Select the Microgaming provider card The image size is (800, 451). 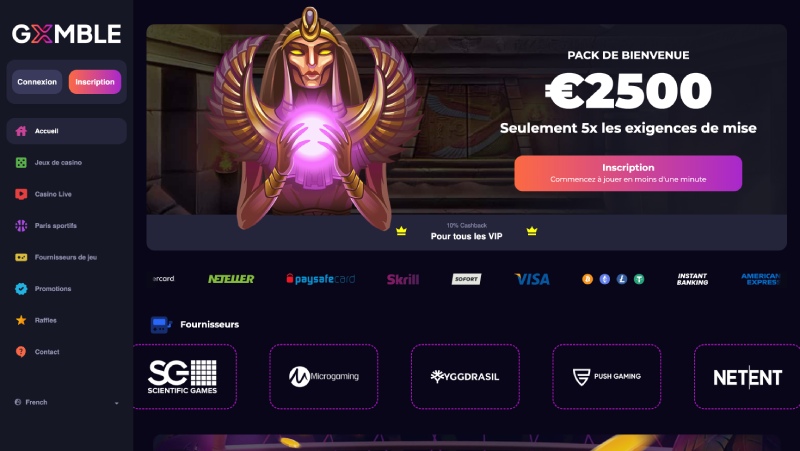[x=323, y=377]
